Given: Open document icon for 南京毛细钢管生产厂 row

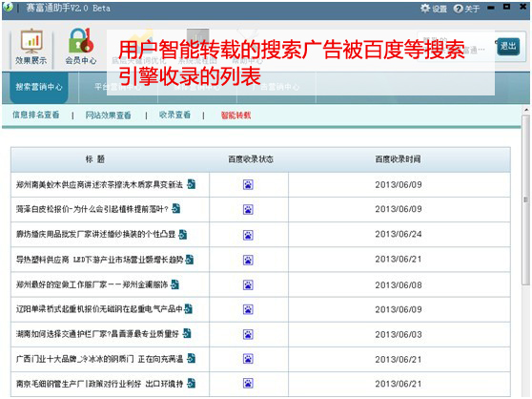Looking at the screenshot, I should click(x=191, y=383).
